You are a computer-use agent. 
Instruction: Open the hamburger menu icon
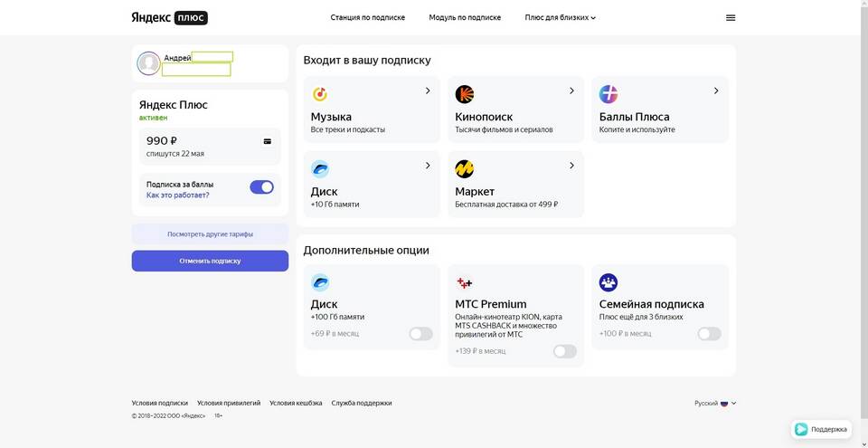coord(731,18)
